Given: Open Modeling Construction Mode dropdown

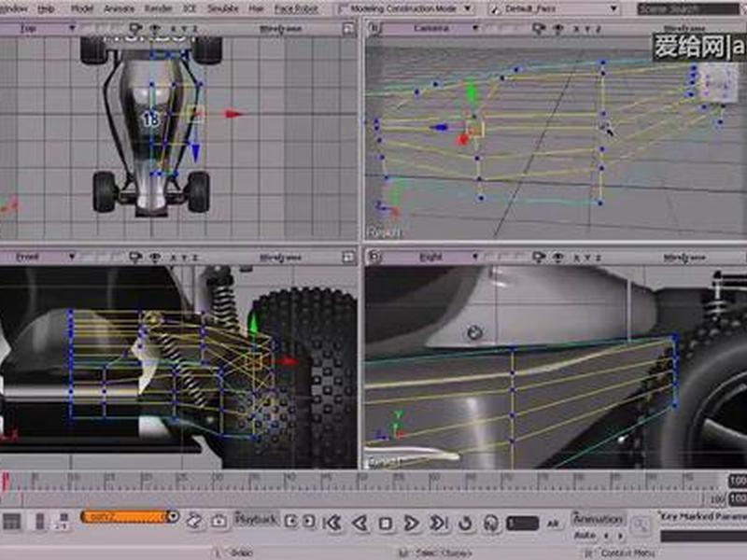Looking at the screenshot, I should click(x=405, y=8).
